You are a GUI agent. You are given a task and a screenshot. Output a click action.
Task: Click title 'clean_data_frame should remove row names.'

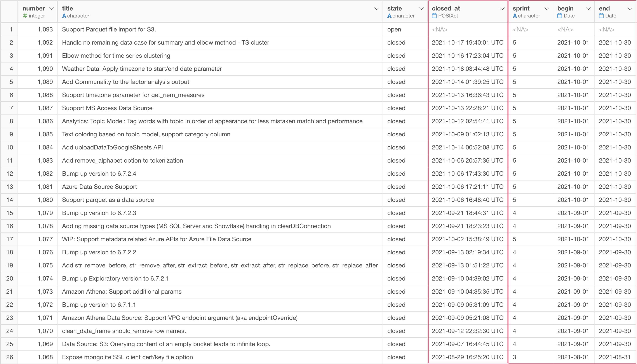pos(124,331)
